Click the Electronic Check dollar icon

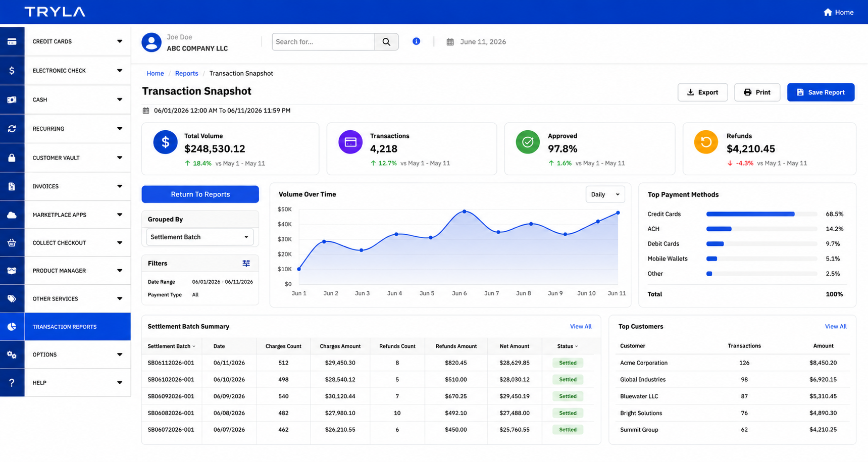[x=12, y=71]
